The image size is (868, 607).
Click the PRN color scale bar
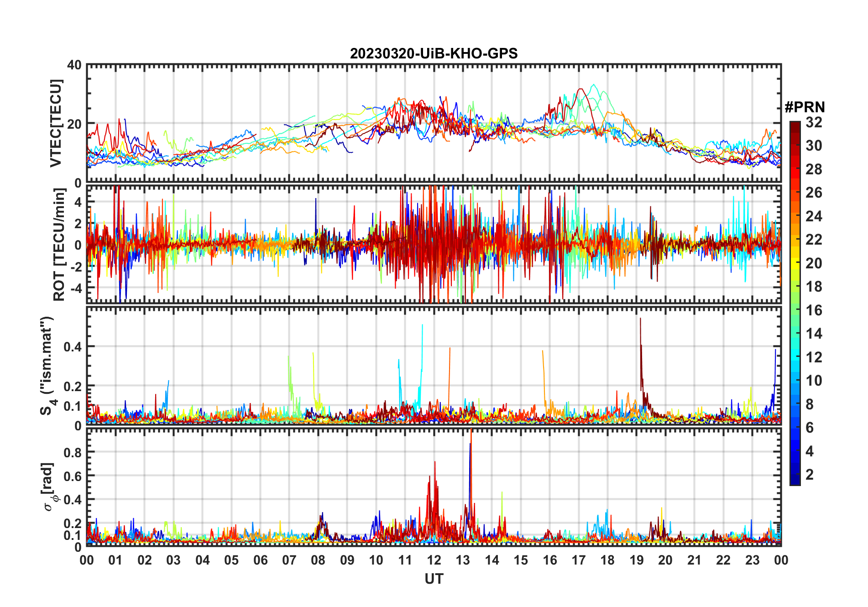(795, 303)
